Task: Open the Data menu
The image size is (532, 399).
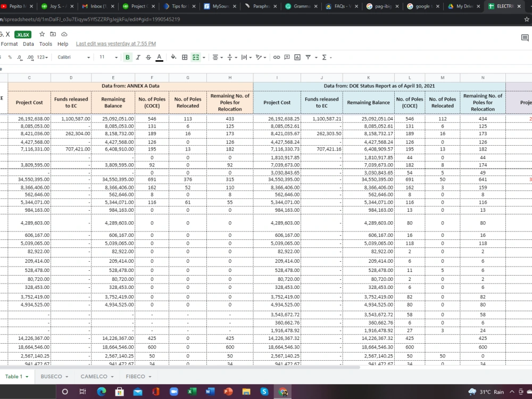Action: coord(28,44)
